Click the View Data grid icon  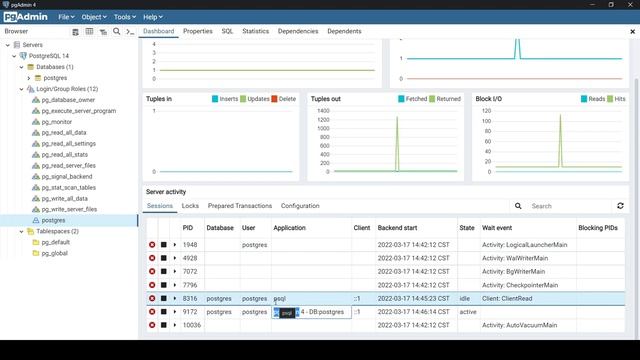[x=89, y=31]
